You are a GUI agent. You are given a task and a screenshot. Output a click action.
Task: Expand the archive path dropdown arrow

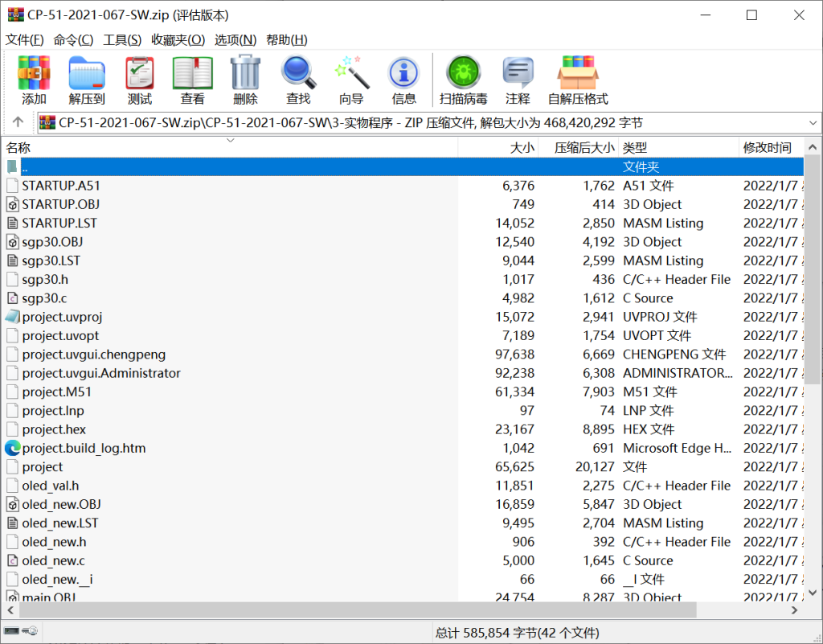[x=813, y=123]
